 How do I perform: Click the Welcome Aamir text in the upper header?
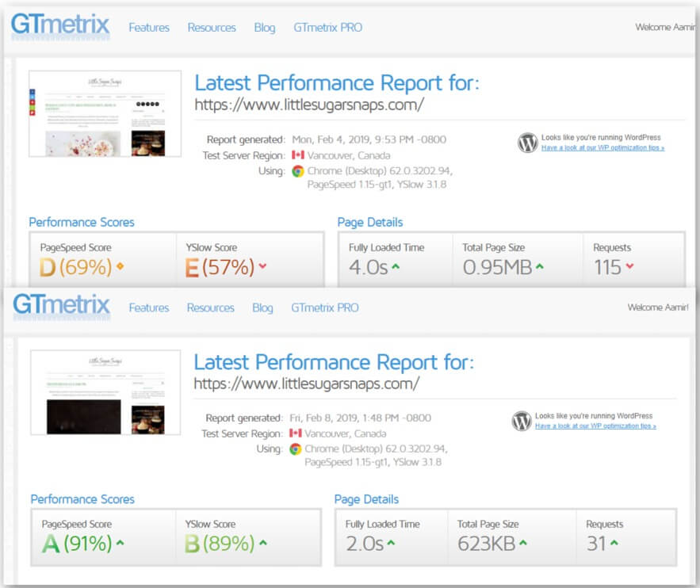[x=665, y=27]
